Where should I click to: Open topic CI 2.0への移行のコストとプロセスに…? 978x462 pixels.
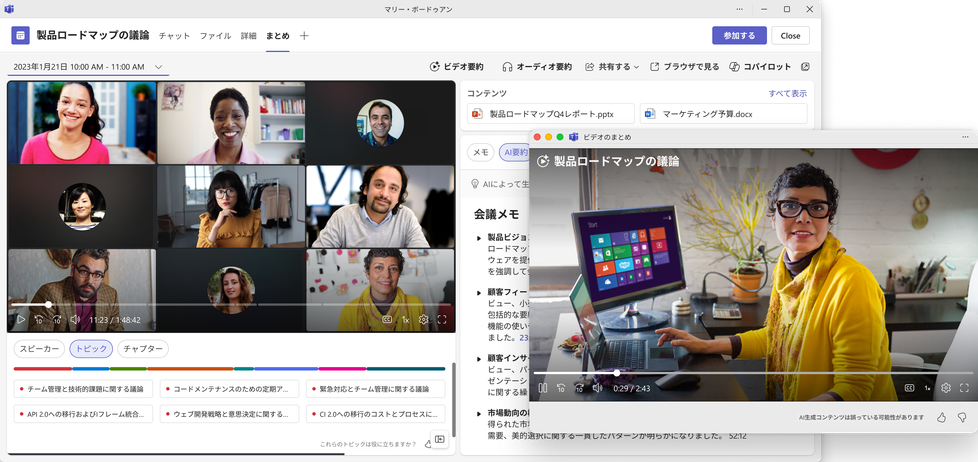[375, 414]
